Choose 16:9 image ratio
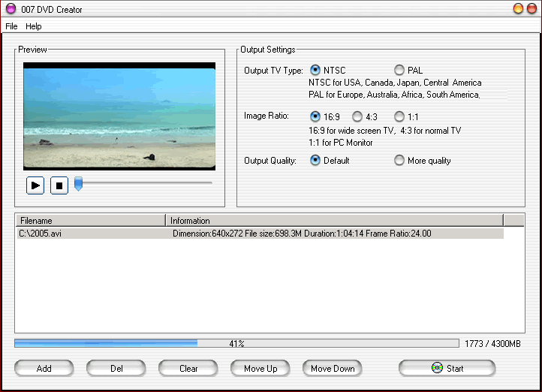 click(x=315, y=116)
